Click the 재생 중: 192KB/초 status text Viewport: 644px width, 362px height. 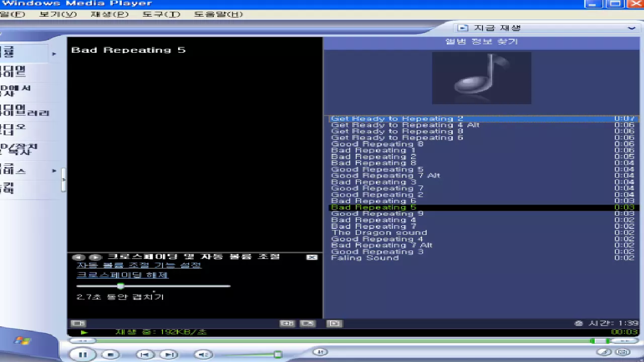161,332
